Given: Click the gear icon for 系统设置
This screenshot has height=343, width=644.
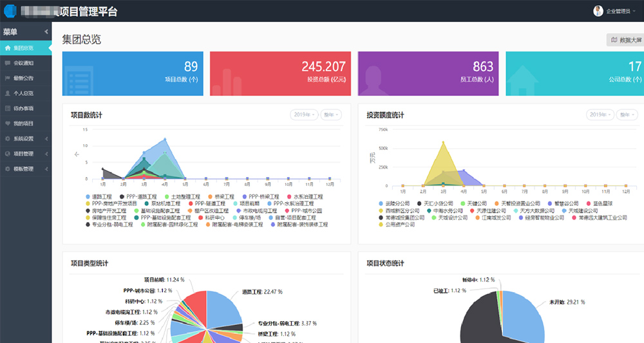Looking at the screenshot, I should [7, 138].
